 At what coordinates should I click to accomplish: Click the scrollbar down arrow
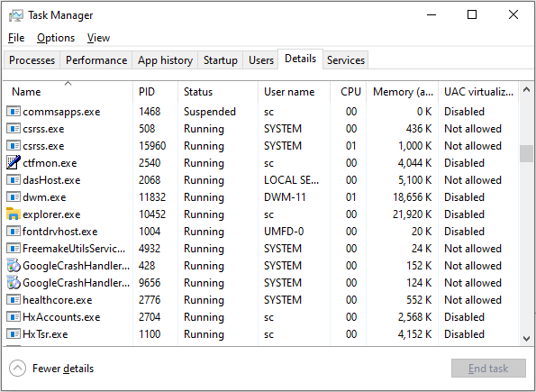pyautogui.click(x=526, y=338)
